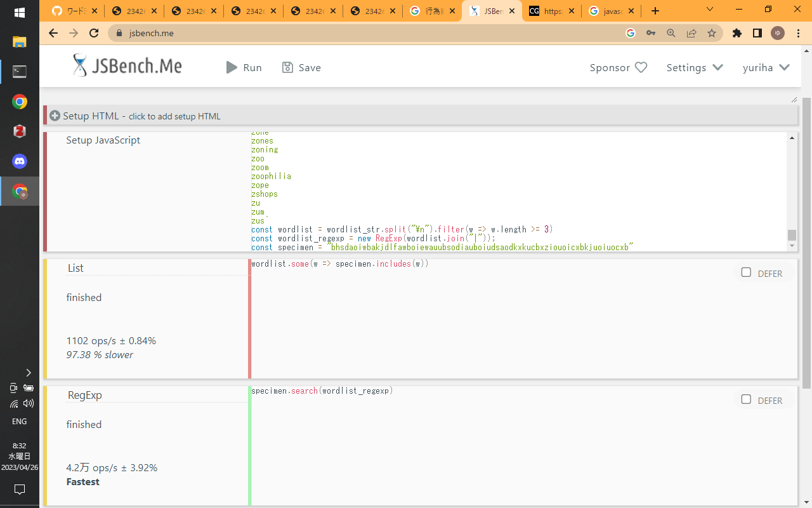This screenshot has width=812, height=508.
Task: Enable DEFER for the RegExp test case
Action: click(x=746, y=399)
